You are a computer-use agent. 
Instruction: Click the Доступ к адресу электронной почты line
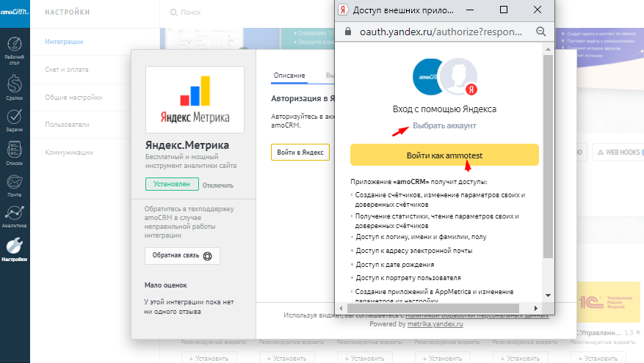[x=414, y=251]
